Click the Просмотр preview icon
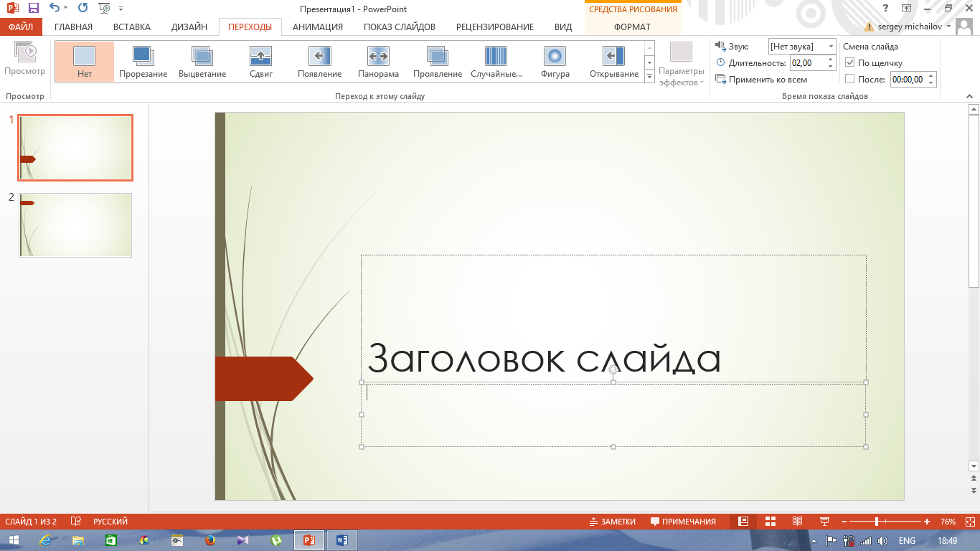980x551 pixels. 25,60
